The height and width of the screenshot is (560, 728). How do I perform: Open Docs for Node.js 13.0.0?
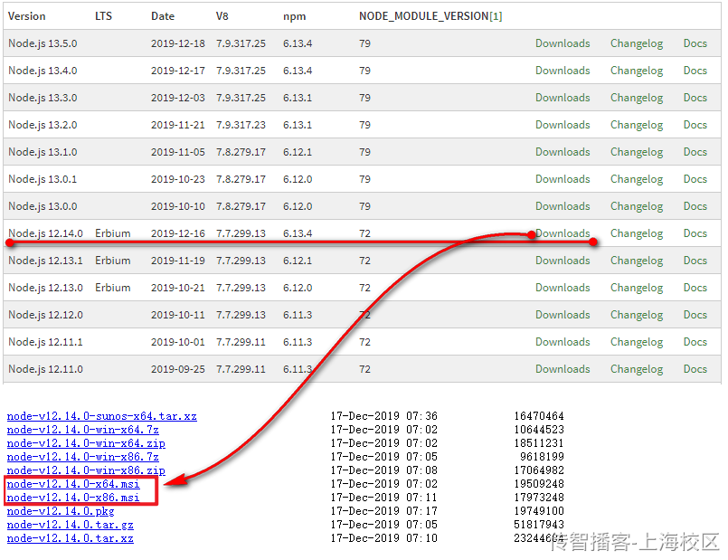[695, 206]
